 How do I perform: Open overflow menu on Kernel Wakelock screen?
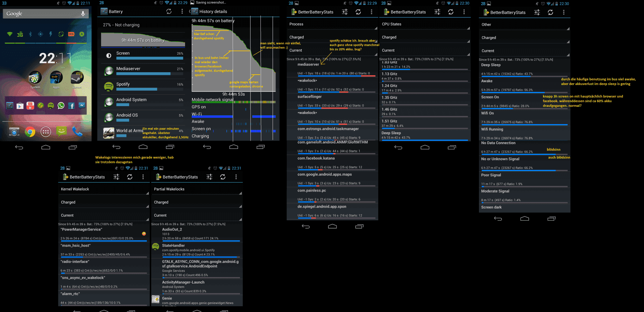pos(143,177)
